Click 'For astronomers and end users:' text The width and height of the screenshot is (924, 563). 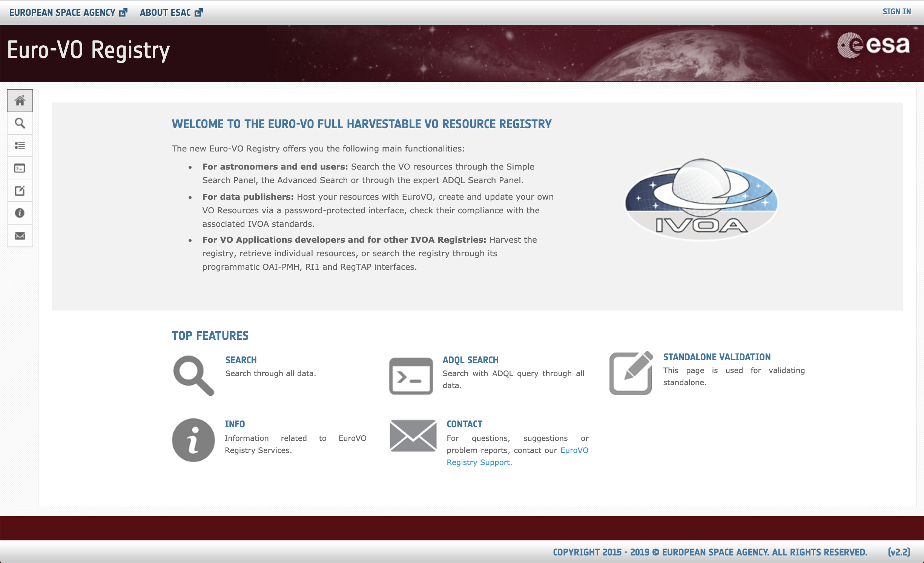coord(275,167)
